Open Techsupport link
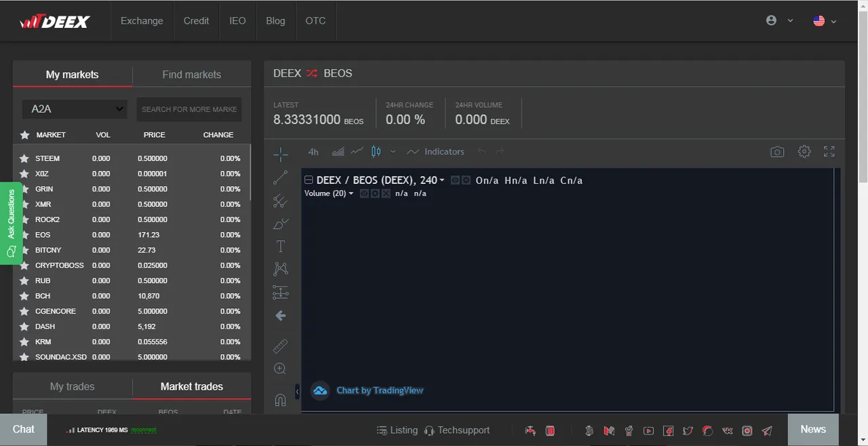 [x=456, y=430]
